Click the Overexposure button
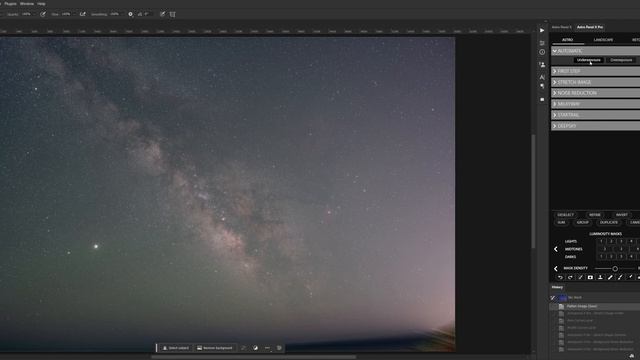Viewport: 640px width, 360px height. (621, 60)
